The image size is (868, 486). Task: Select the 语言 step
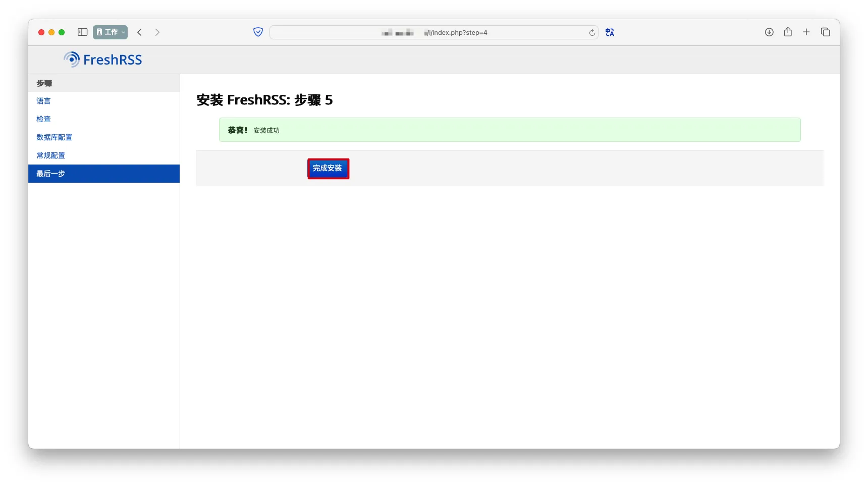pyautogui.click(x=43, y=101)
